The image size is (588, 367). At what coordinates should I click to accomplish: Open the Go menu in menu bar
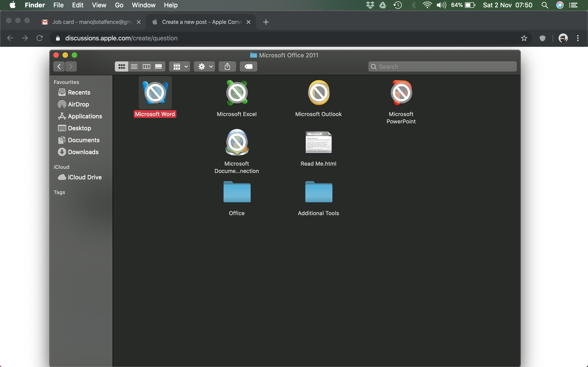click(x=119, y=5)
